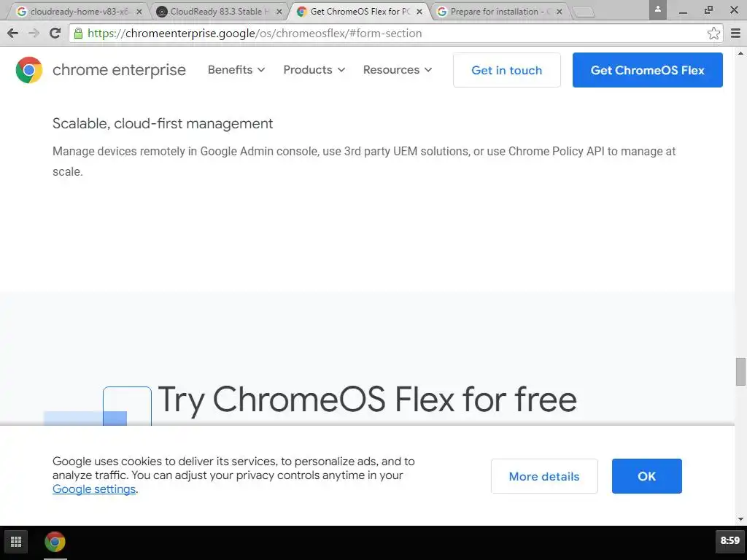Reload the page with the refresh icon
The image size is (747, 560).
coord(55,33)
